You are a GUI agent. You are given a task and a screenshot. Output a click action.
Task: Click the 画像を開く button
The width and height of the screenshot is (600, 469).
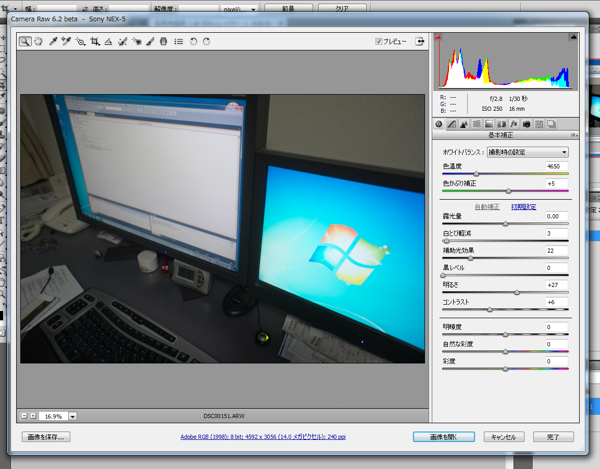[444, 437]
